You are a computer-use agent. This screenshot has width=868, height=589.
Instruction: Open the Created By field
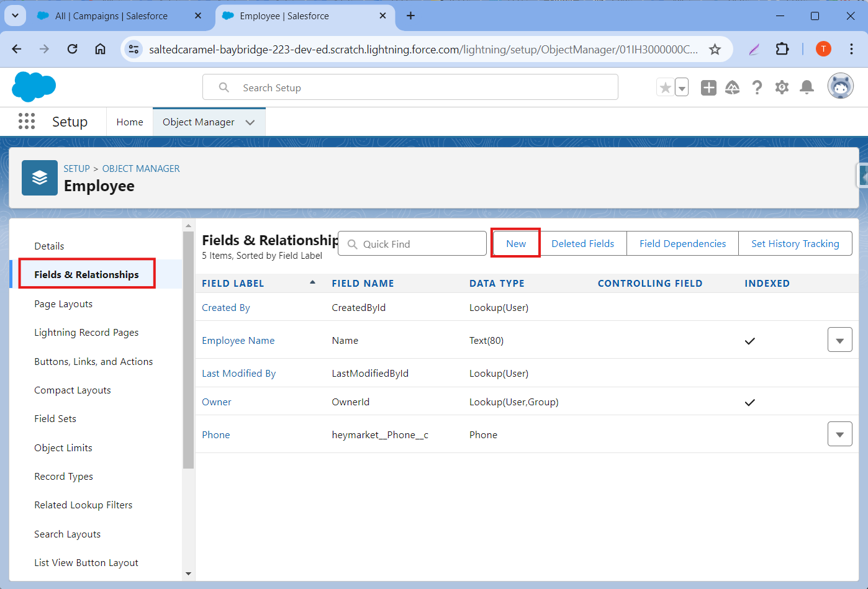coord(226,308)
